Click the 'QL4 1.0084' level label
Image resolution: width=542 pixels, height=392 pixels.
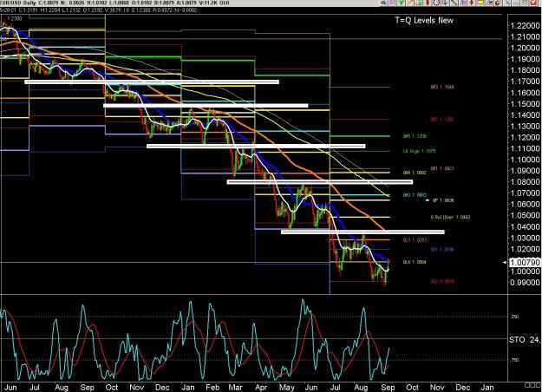pos(415,262)
